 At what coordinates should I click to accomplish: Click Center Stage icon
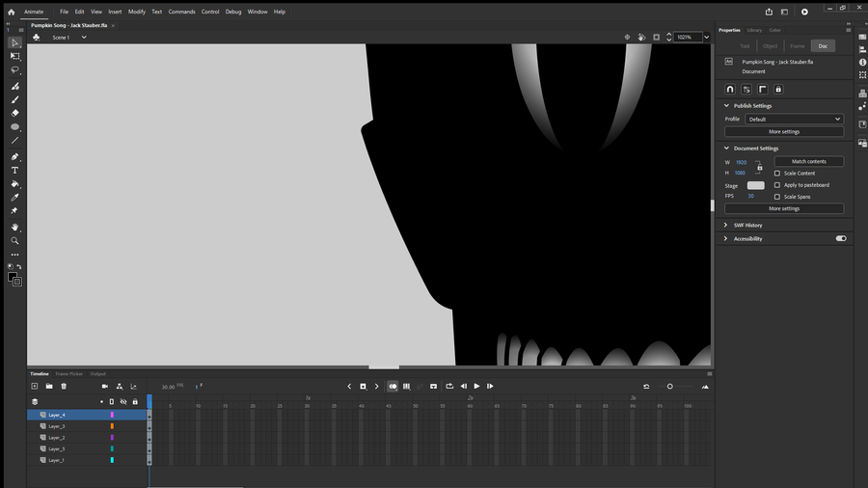coord(627,37)
